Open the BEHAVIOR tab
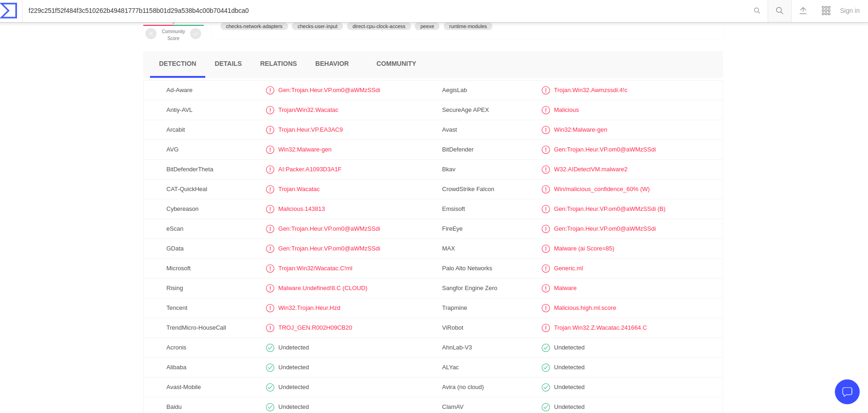Image resolution: width=868 pixels, height=413 pixels. [x=332, y=64]
